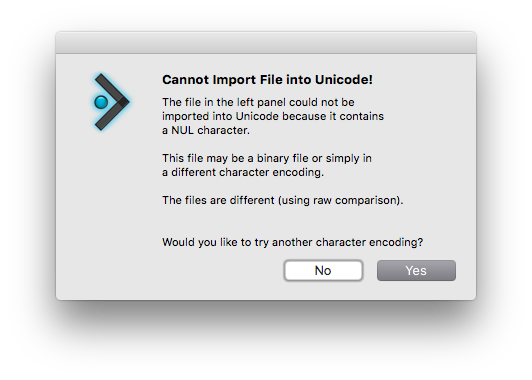Click the word 'Cannot' in the bold heading

click(186, 80)
